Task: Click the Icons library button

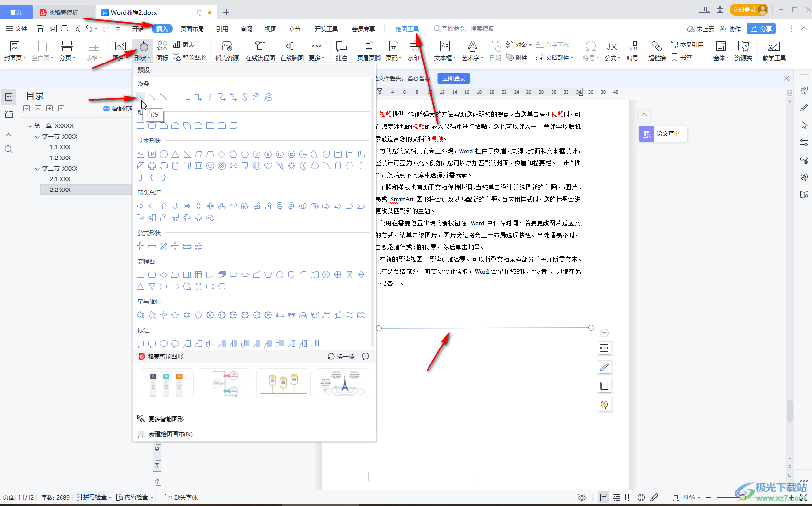Action: point(162,51)
